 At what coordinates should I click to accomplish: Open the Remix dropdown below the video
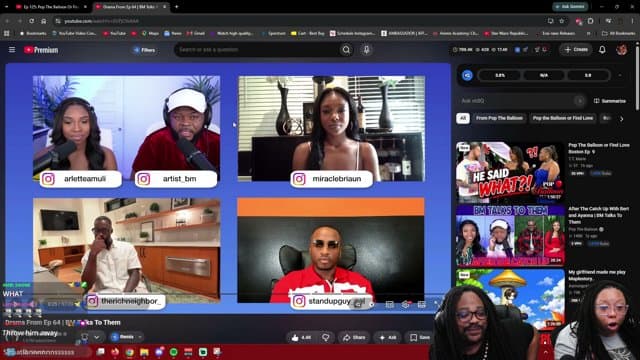click(x=126, y=337)
